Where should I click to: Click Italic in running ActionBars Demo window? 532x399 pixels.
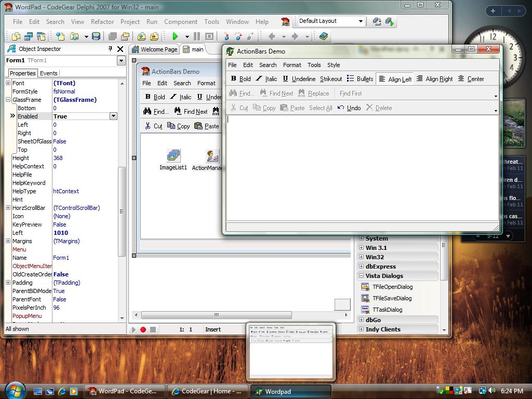(x=267, y=79)
